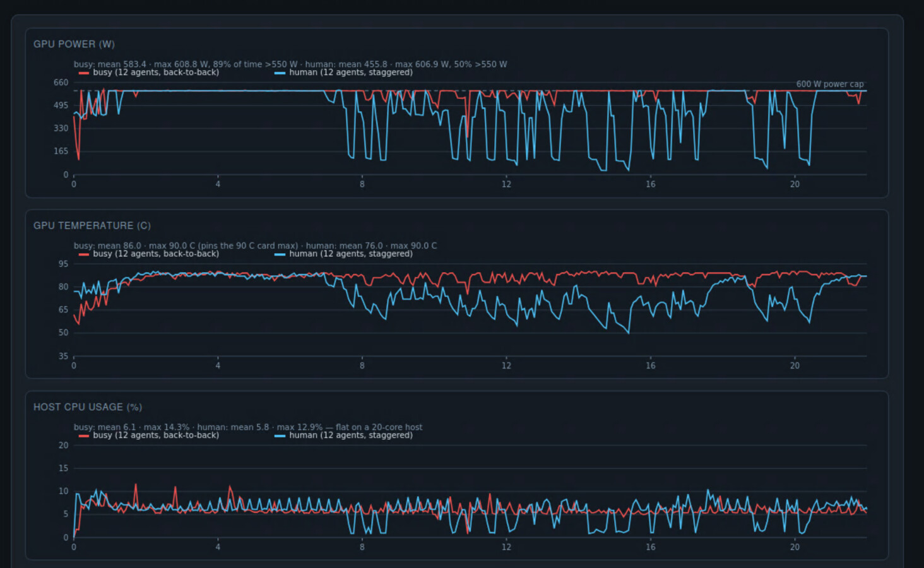Screen dimensions: 924x568
Task: Click the 165 y-axis label on GPU Power
Action: pos(61,151)
